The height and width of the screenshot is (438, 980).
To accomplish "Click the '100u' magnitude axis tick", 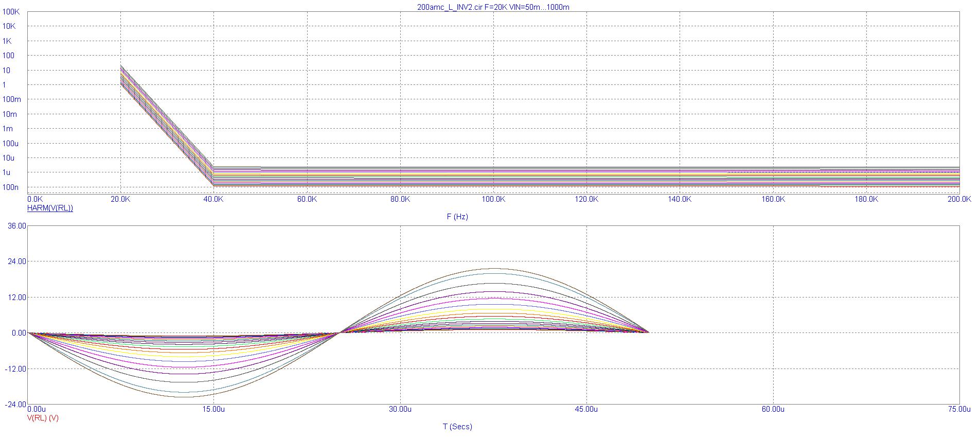I will pyautogui.click(x=11, y=144).
